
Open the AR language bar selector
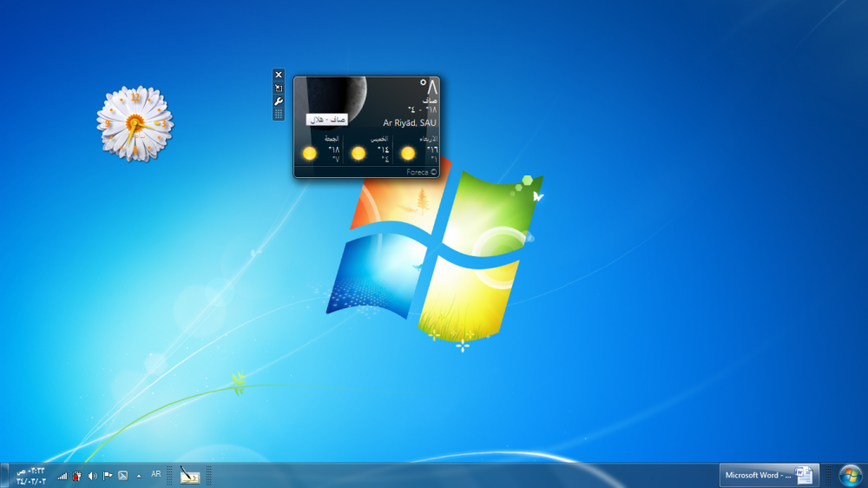[156, 474]
